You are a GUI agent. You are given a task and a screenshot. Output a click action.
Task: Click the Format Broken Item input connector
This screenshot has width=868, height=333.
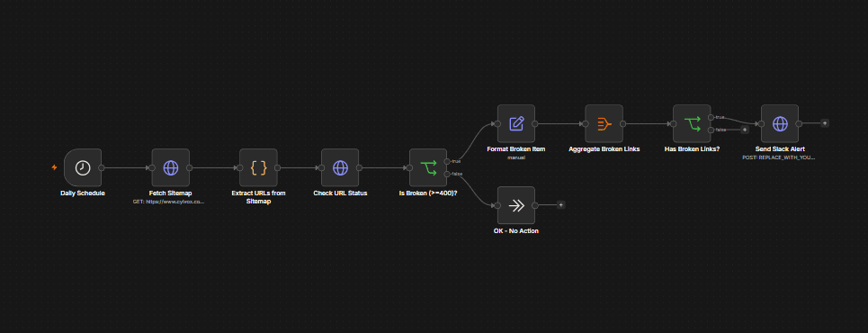tap(497, 123)
